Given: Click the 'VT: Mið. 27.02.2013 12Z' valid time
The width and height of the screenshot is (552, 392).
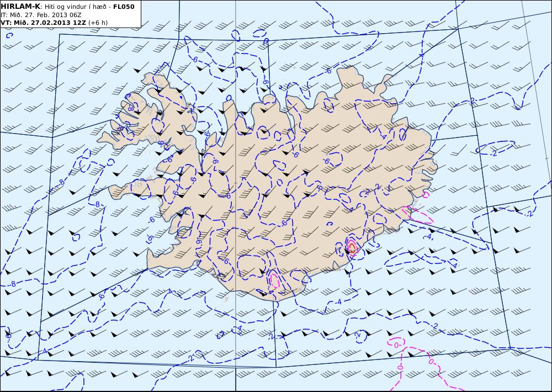Looking at the screenshot, I should 43,23.
